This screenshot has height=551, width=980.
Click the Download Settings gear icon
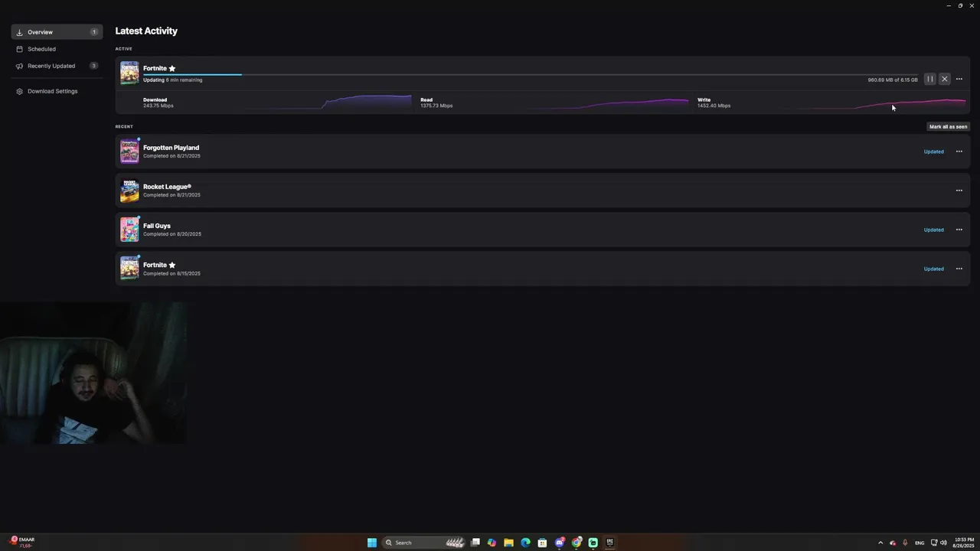pyautogui.click(x=20, y=91)
